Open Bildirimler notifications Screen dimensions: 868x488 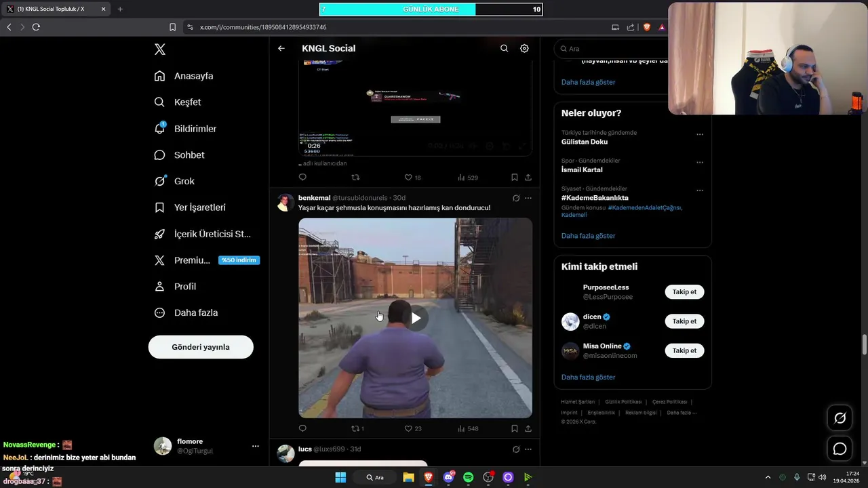pyautogui.click(x=185, y=129)
